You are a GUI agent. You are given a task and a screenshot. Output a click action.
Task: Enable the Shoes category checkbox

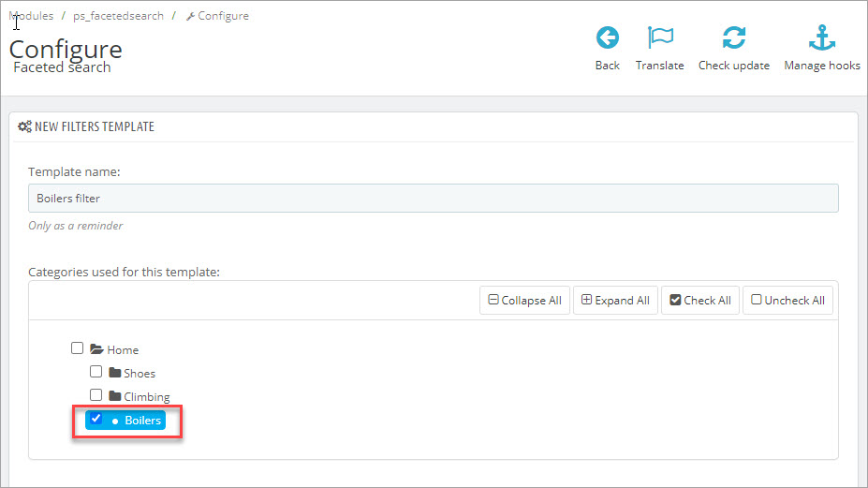(x=96, y=372)
